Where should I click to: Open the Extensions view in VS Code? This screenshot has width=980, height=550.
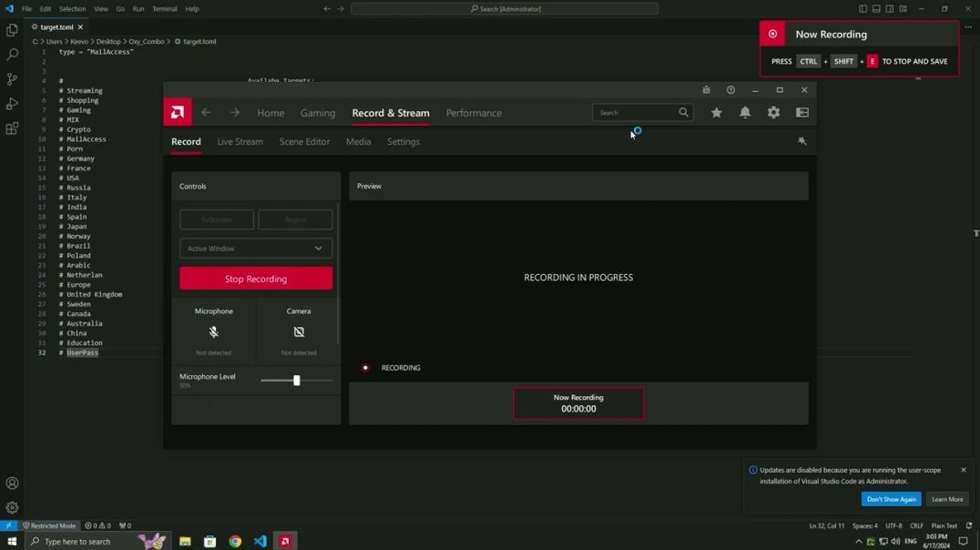point(12,128)
